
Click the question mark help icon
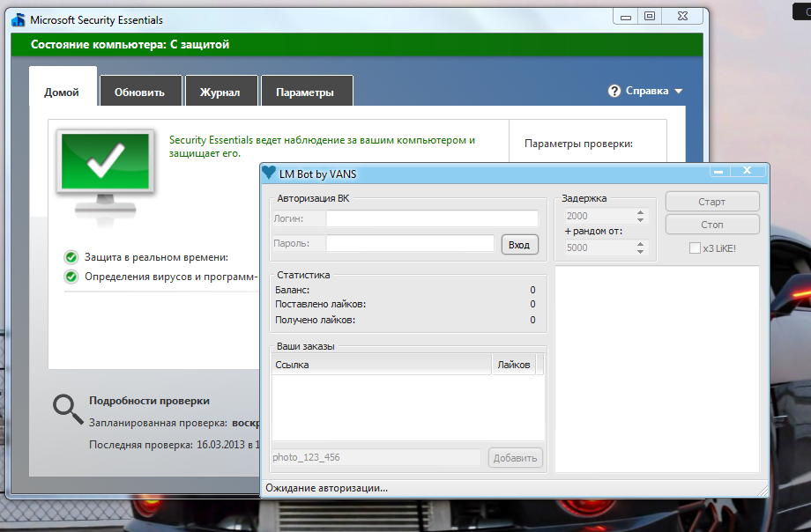click(614, 91)
